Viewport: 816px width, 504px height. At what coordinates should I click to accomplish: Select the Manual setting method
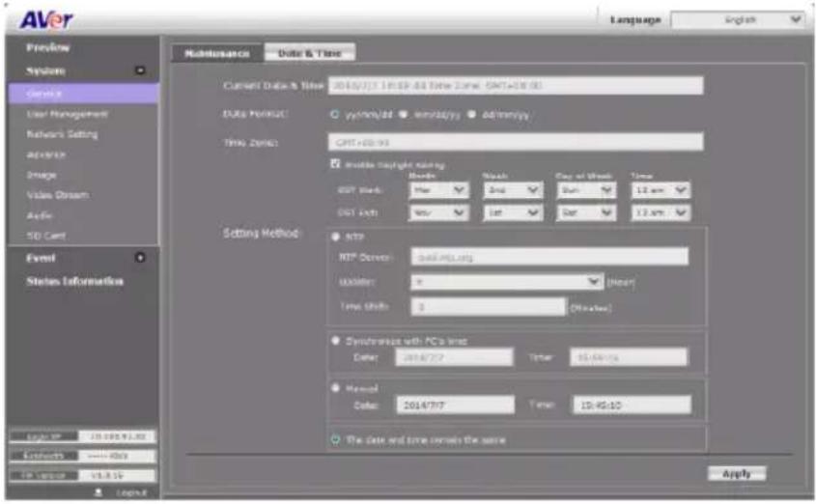(x=336, y=388)
